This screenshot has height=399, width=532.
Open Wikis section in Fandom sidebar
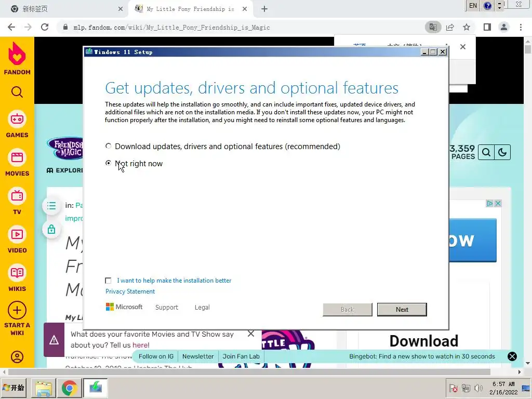coord(17,277)
